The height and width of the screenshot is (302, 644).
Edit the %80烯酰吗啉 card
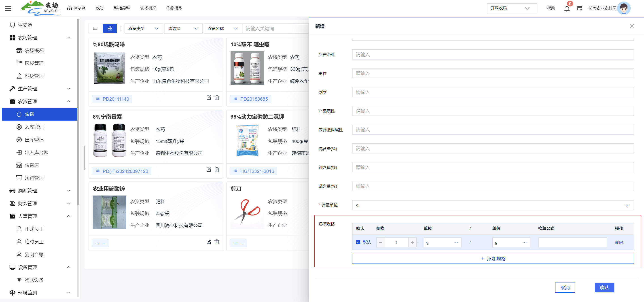[x=208, y=98]
